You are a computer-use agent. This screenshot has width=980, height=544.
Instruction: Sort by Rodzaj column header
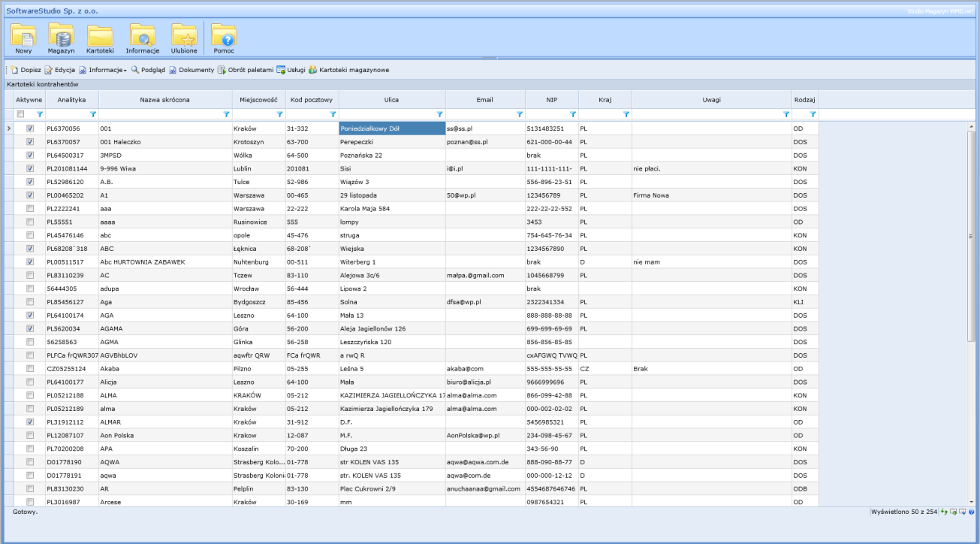click(x=804, y=99)
